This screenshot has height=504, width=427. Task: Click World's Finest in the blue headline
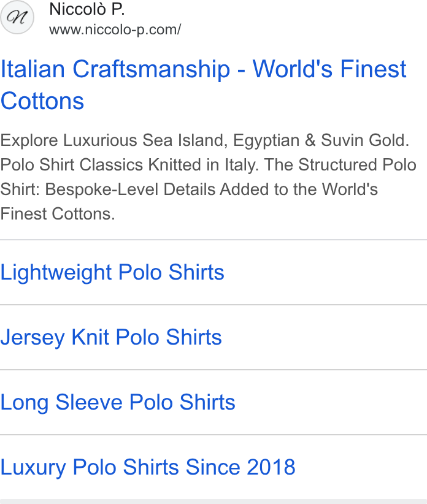(x=329, y=69)
